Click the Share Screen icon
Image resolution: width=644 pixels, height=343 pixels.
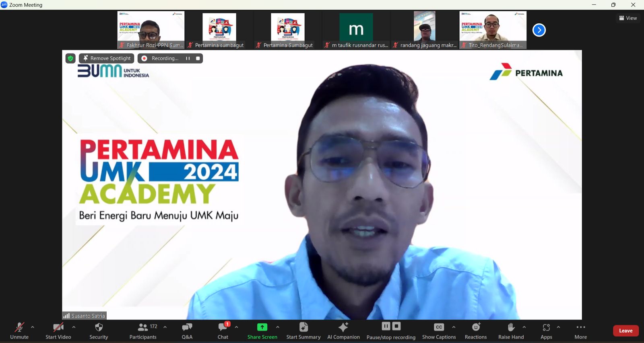pos(262,327)
